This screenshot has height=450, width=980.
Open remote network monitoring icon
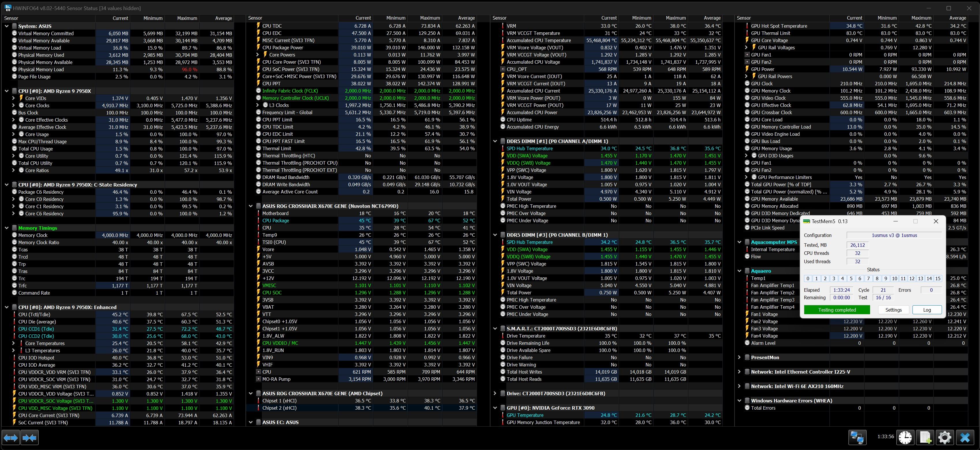(x=857, y=437)
